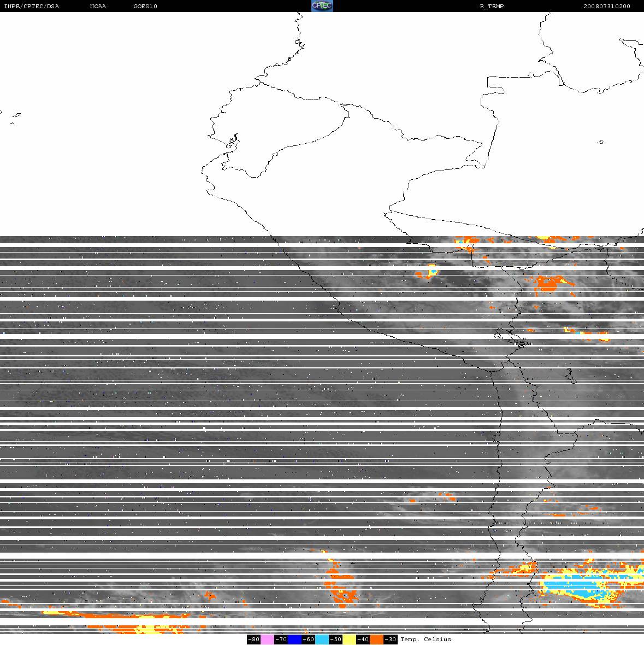Click the GOES10 satellite label
644x645 pixels.
point(145,6)
